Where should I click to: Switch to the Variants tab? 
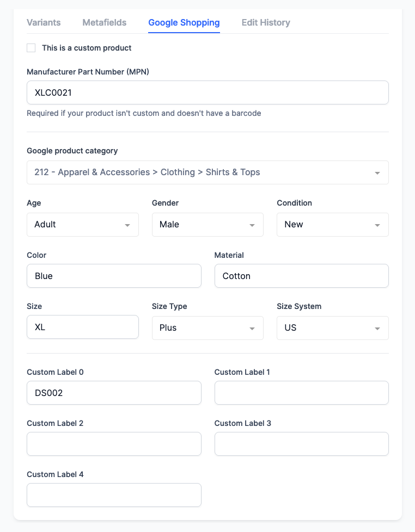(44, 22)
